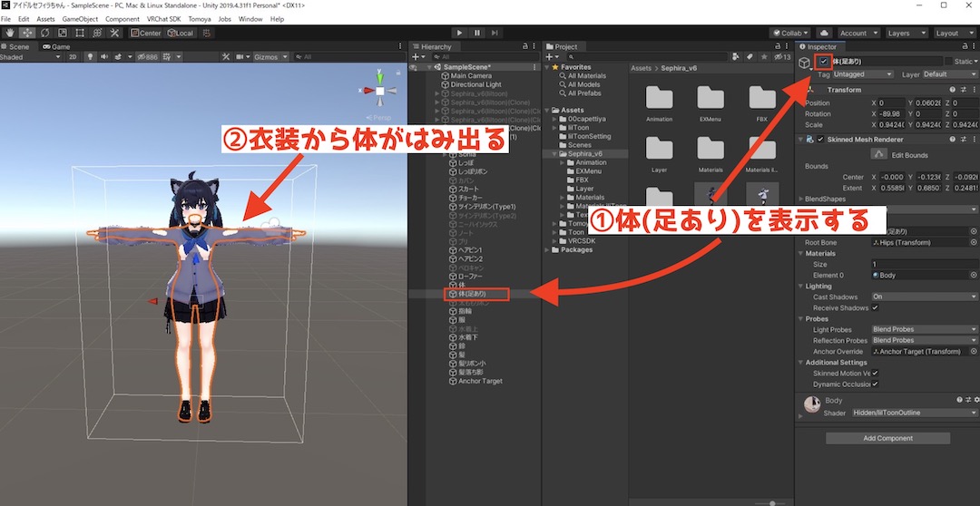
Task: Toggle active checkbox for 体(足あり) object
Action: pyautogui.click(x=824, y=62)
